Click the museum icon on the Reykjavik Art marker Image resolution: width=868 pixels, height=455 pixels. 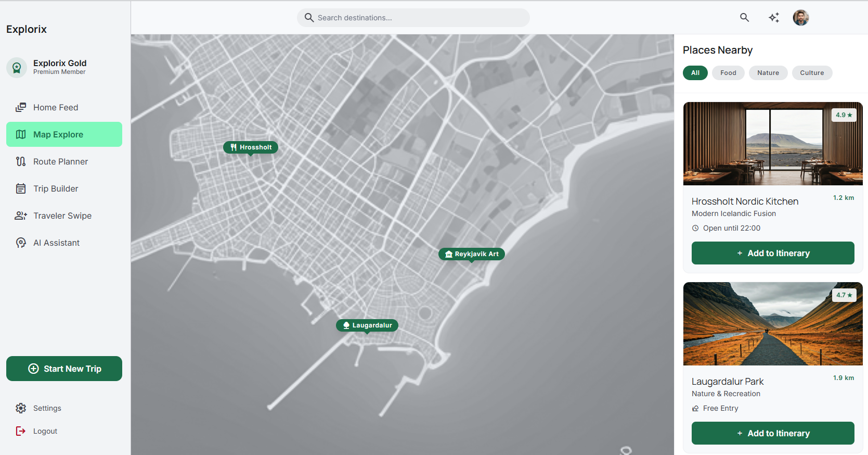449,254
